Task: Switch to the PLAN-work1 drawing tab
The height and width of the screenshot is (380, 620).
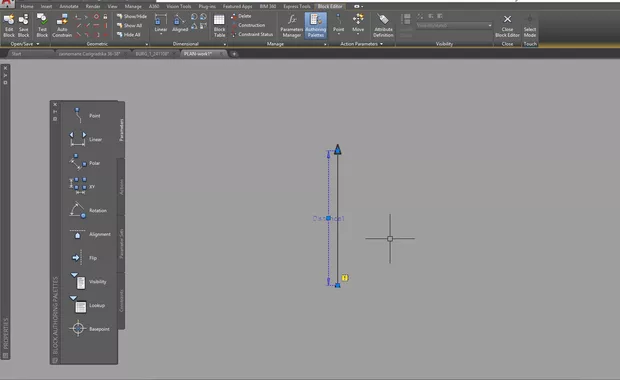Action: pos(198,54)
